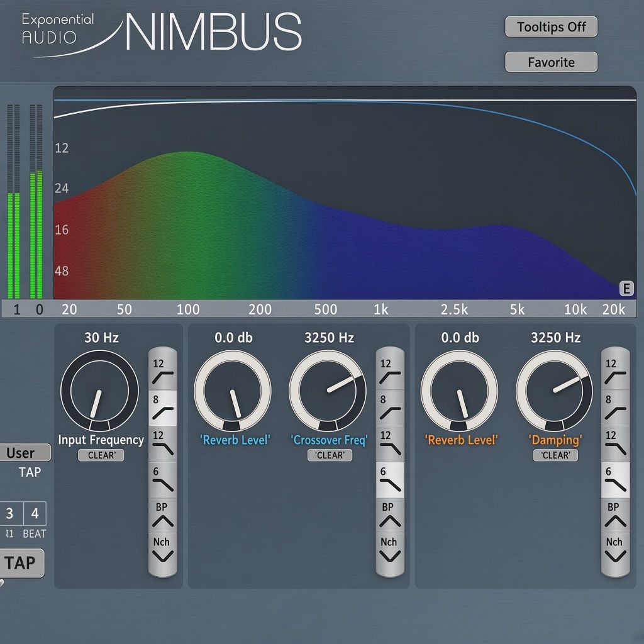
Task: Click the 'Crossover Freq' knob
Action: pos(328,390)
